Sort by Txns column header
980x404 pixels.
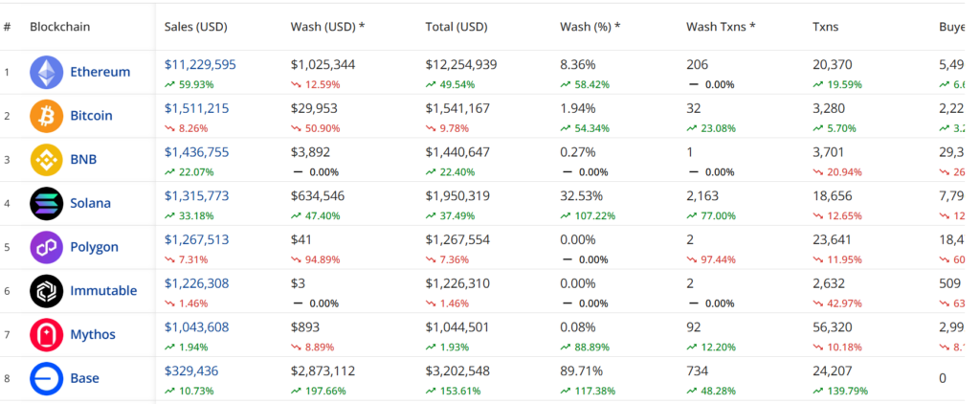[x=827, y=27]
